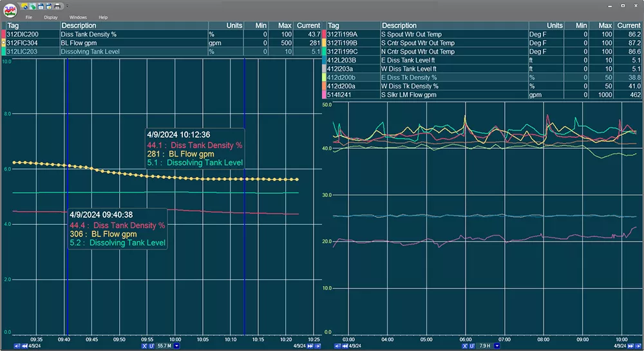The image size is (644, 351).
Task: Open the Display menu
Action: (x=51, y=17)
